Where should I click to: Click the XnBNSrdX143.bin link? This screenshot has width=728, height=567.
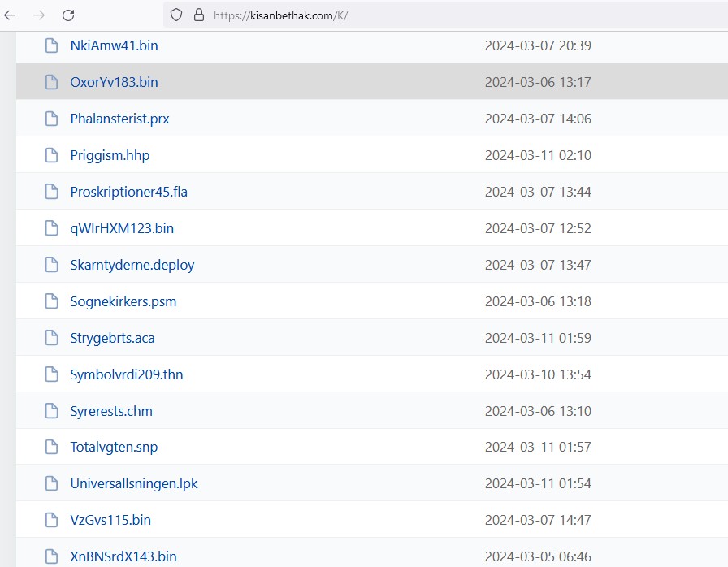(x=123, y=556)
